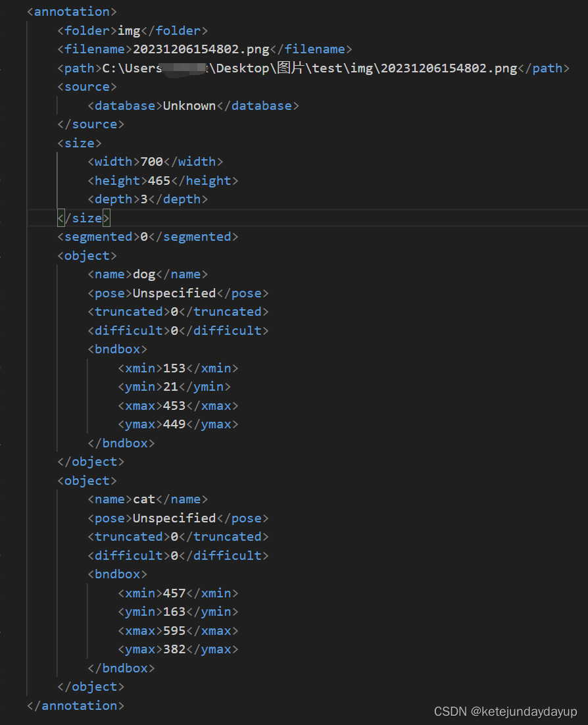Screen dimensions: 588x725
Task: Click the filename 20231206154802.png text
Action: click(201, 49)
